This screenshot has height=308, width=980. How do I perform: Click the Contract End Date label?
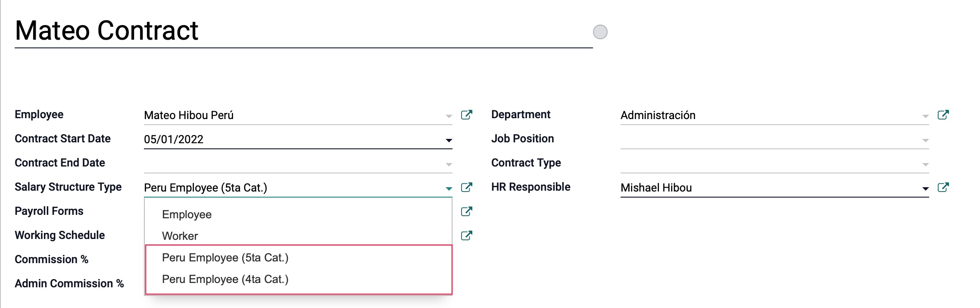60,163
